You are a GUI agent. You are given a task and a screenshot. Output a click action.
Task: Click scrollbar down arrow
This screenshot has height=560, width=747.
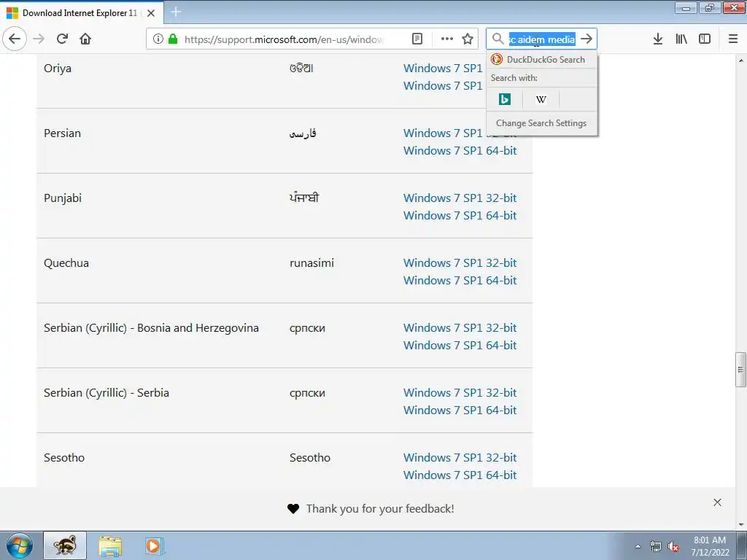point(740,524)
